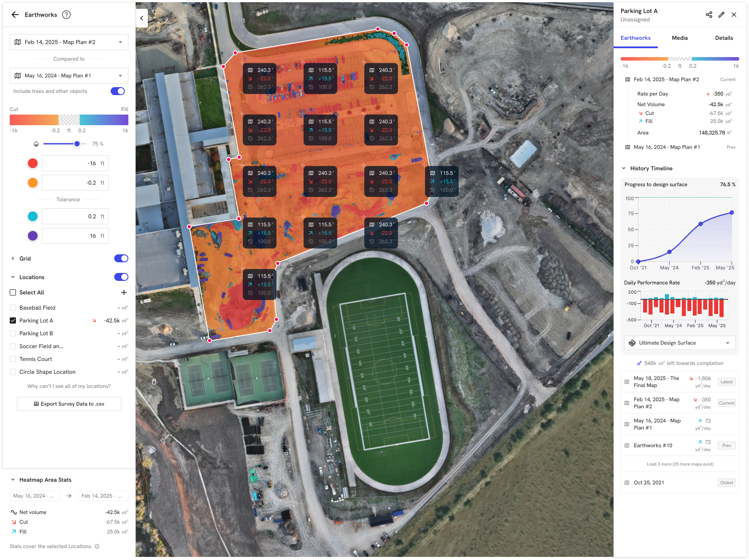Collapse the History Timeline section
This screenshot has height=560, width=749.
624,169
